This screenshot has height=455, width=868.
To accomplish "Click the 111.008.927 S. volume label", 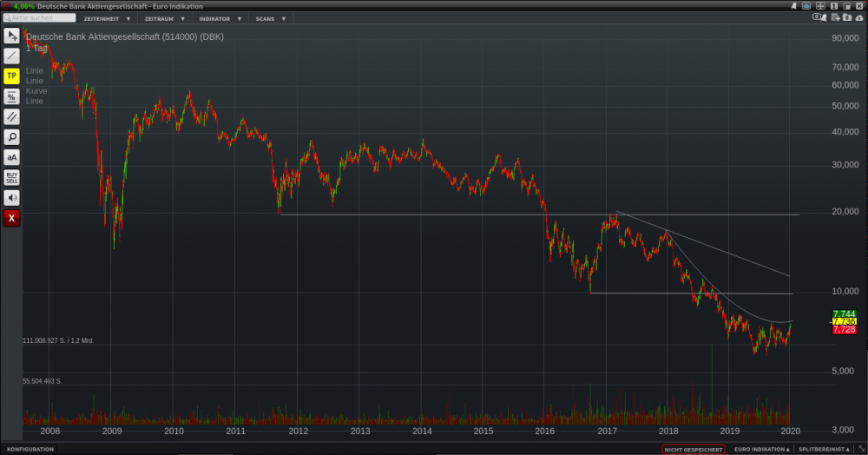I will 58,340.
